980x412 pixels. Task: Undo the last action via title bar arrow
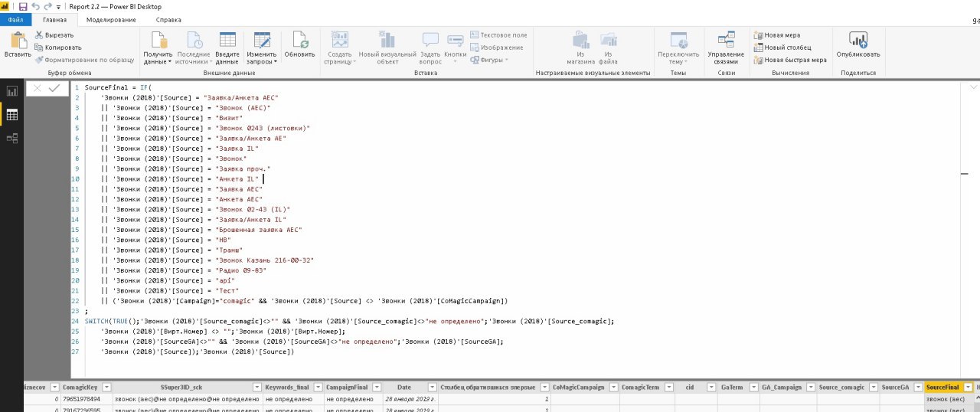(x=35, y=6)
